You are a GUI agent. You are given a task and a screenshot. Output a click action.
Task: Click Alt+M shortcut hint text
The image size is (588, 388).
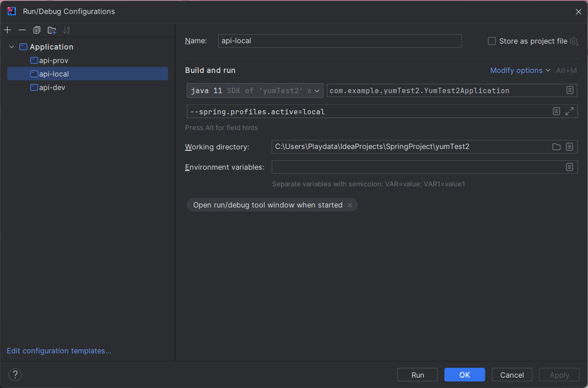tap(566, 70)
